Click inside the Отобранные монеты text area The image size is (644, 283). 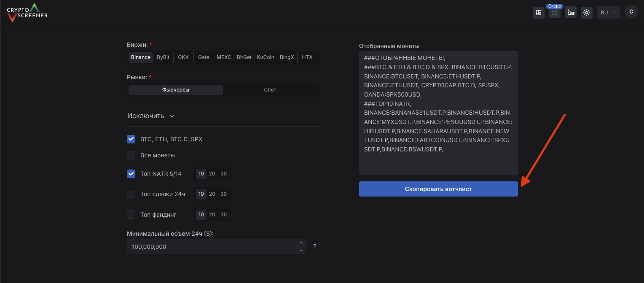click(x=438, y=113)
